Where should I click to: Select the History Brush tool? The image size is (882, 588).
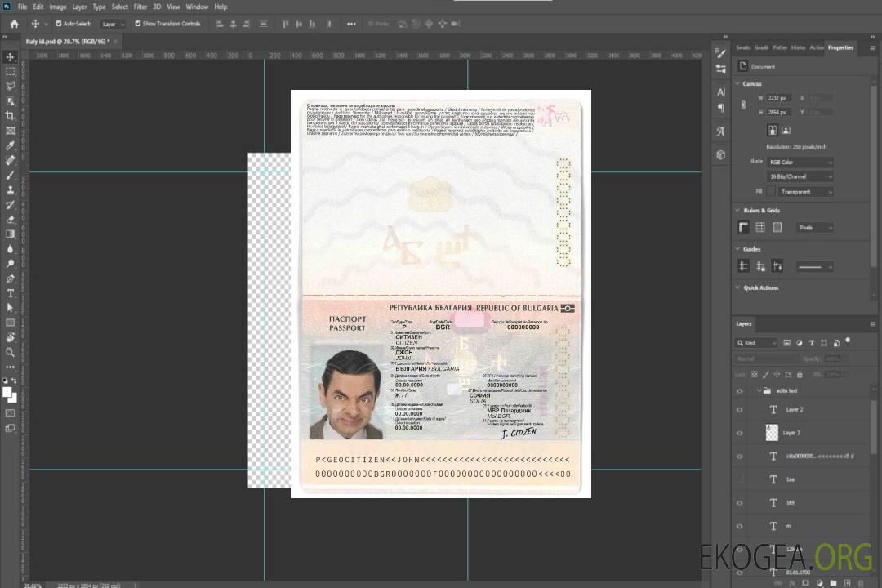pos(10,205)
